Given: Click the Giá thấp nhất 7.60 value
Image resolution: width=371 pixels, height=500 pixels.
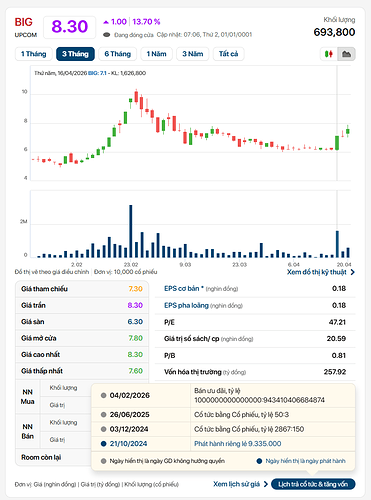Looking at the screenshot, I should 136,371.
